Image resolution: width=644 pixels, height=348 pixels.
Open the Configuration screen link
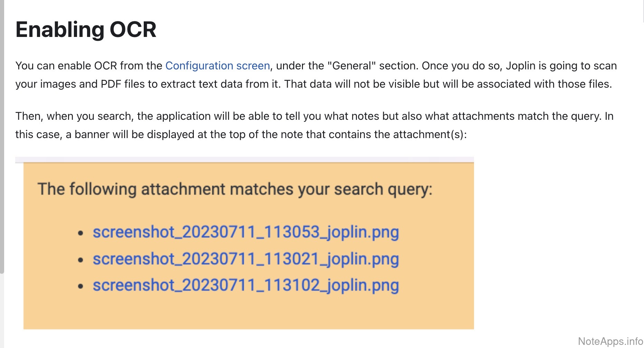point(217,66)
